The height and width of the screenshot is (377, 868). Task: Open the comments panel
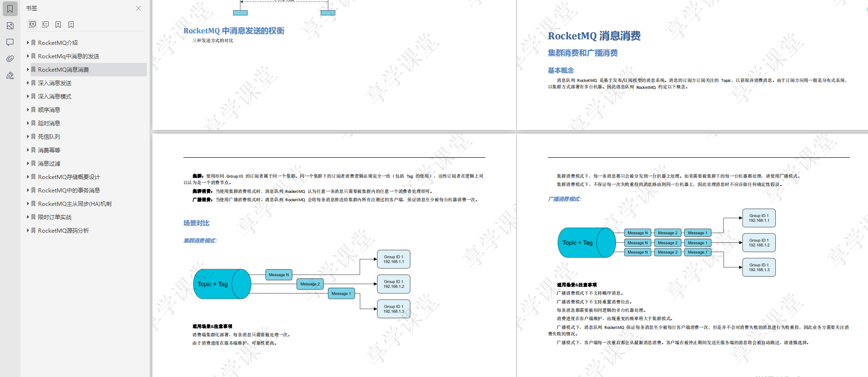pos(10,42)
